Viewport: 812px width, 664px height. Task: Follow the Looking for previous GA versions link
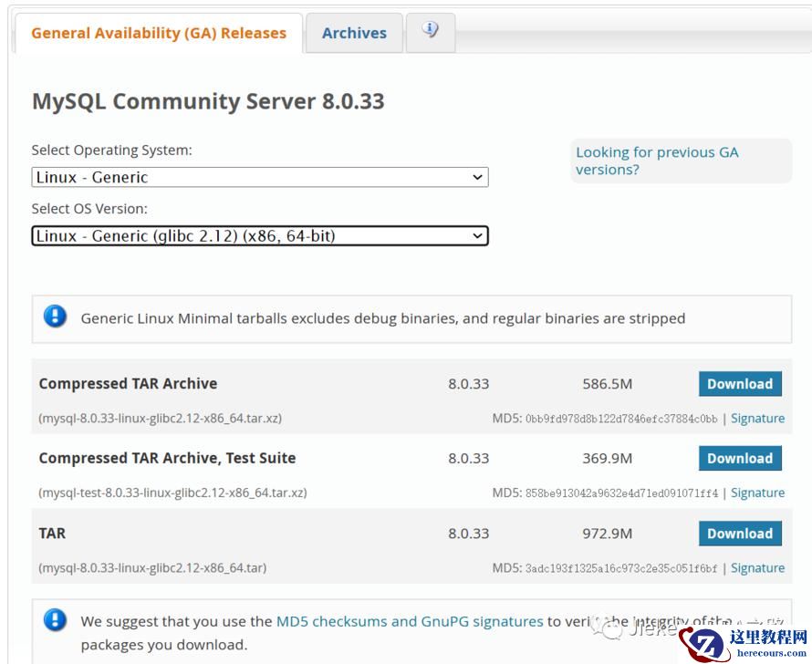tap(657, 161)
